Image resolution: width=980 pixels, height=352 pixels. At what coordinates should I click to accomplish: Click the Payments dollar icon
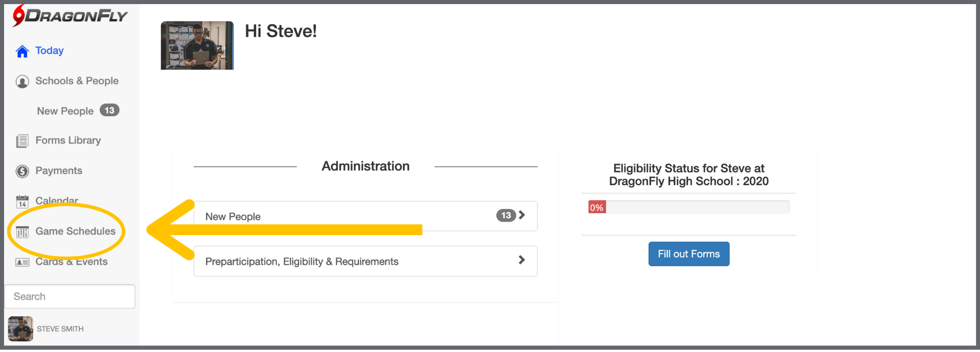coord(22,171)
